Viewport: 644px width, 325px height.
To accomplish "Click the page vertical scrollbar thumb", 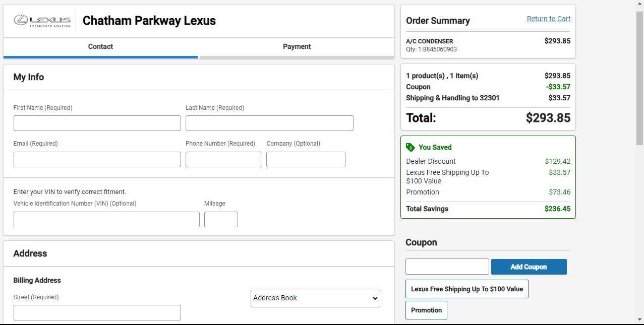I will coord(639,78).
